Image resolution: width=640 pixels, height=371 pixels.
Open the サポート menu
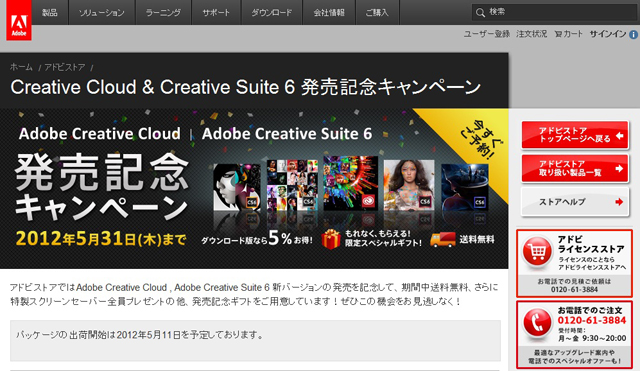pyautogui.click(x=216, y=13)
